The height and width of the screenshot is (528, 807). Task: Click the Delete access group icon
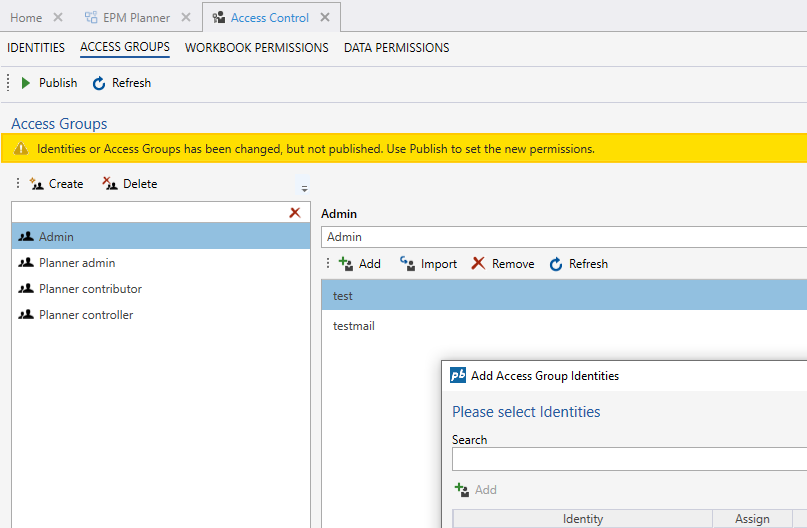(x=110, y=184)
